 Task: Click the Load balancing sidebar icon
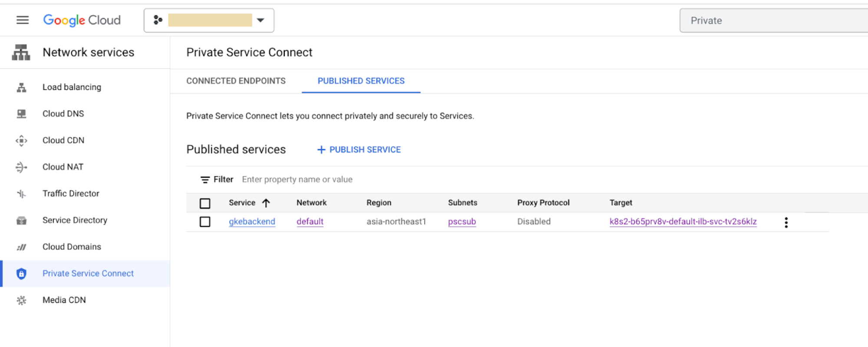(21, 88)
